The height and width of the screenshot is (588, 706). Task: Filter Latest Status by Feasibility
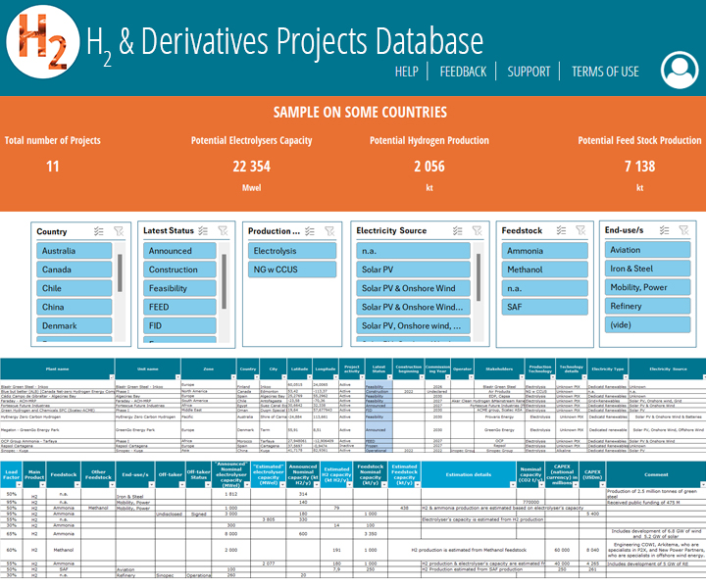[176, 289]
